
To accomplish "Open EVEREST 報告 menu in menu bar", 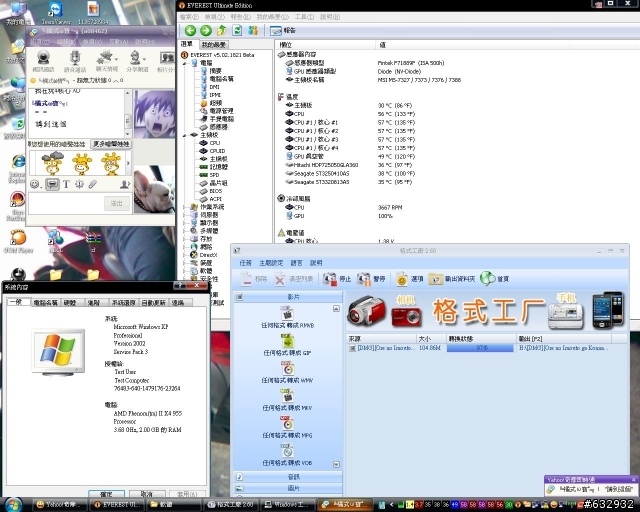I will pos(240,17).
